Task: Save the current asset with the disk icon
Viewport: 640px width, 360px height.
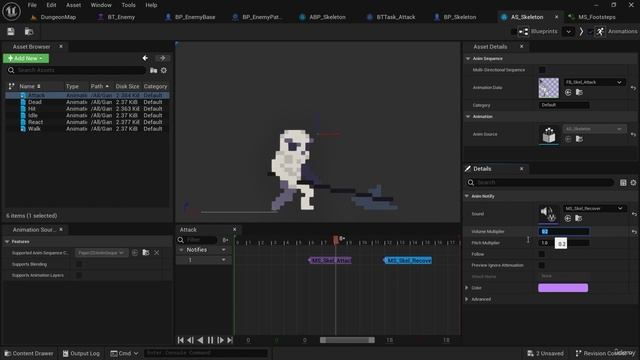Action: pyautogui.click(x=11, y=31)
